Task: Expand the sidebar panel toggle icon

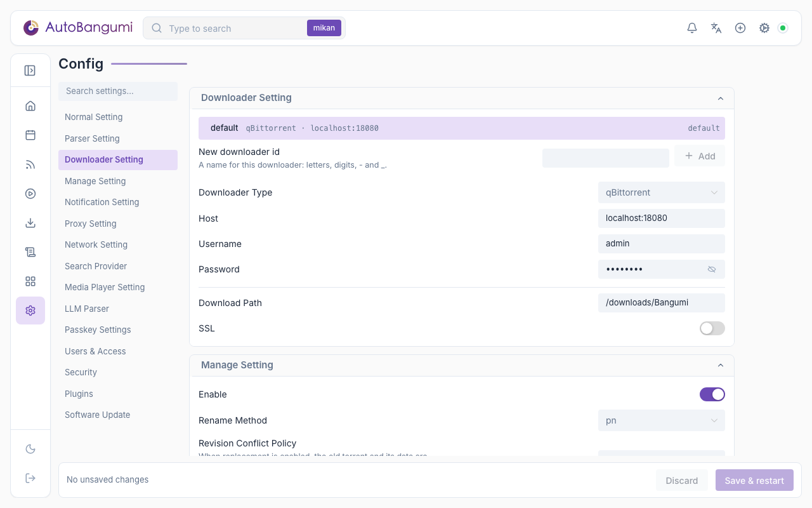Action: coord(30,70)
